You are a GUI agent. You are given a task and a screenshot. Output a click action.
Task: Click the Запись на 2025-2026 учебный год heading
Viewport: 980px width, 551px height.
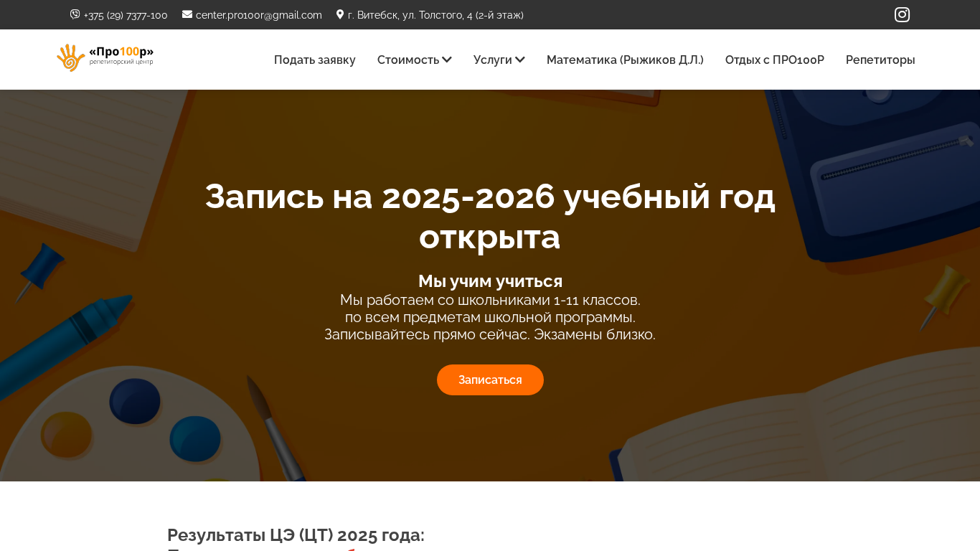click(x=490, y=217)
